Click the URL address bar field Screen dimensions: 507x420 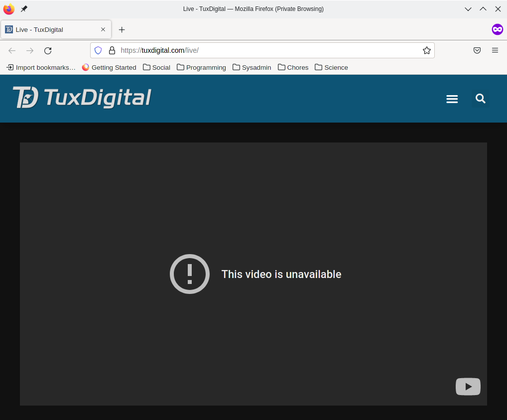click(x=269, y=50)
